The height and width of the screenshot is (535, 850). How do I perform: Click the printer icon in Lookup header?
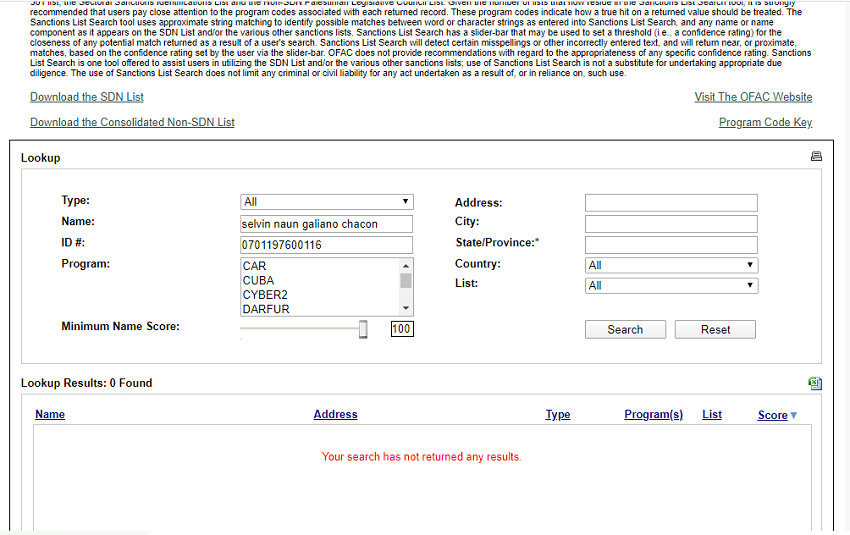click(x=816, y=157)
